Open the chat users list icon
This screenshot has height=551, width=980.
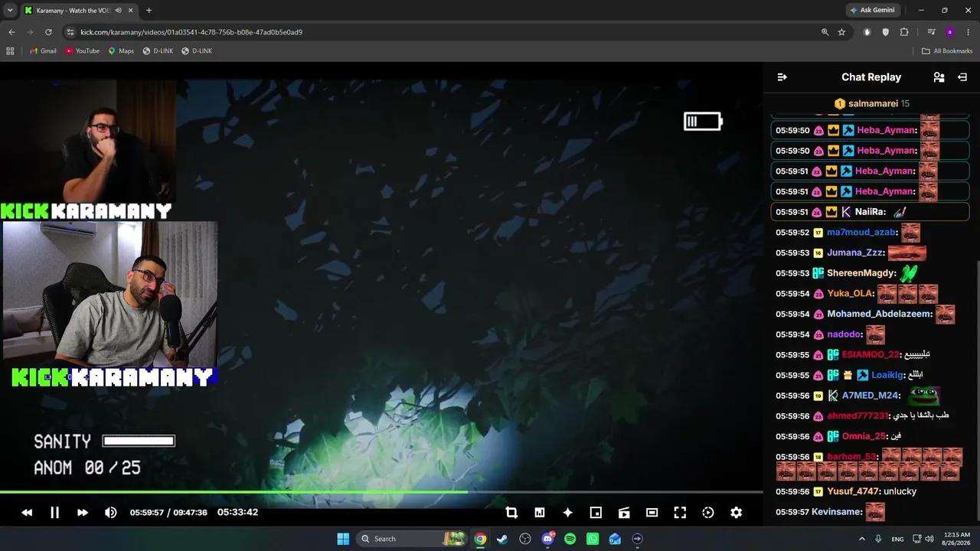click(939, 77)
